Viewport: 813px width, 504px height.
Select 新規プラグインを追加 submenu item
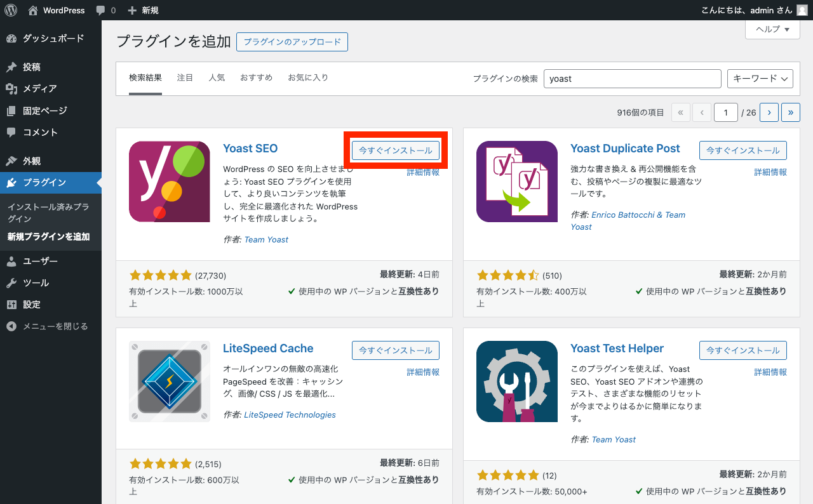pyautogui.click(x=49, y=237)
